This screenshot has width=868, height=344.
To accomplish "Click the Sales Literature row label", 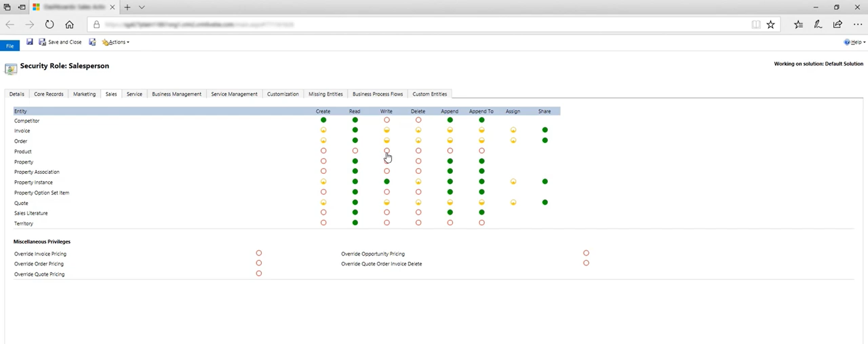I will coord(31,213).
